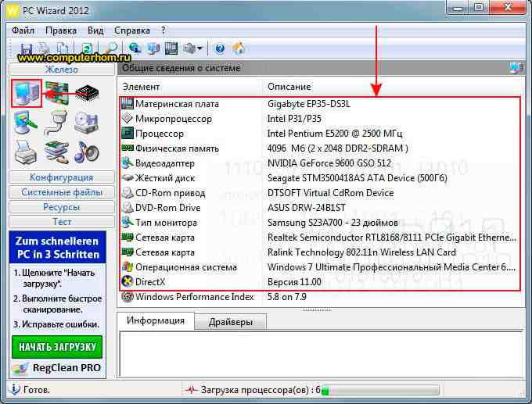The width and height of the screenshot is (532, 404).
Task: Click the dark chip panel toolbar icon
Action: click(x=171, y=48)
